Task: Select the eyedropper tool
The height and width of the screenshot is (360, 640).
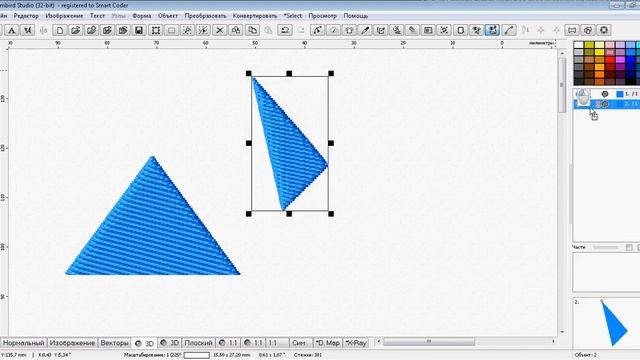Action: [x=365, y=30]
